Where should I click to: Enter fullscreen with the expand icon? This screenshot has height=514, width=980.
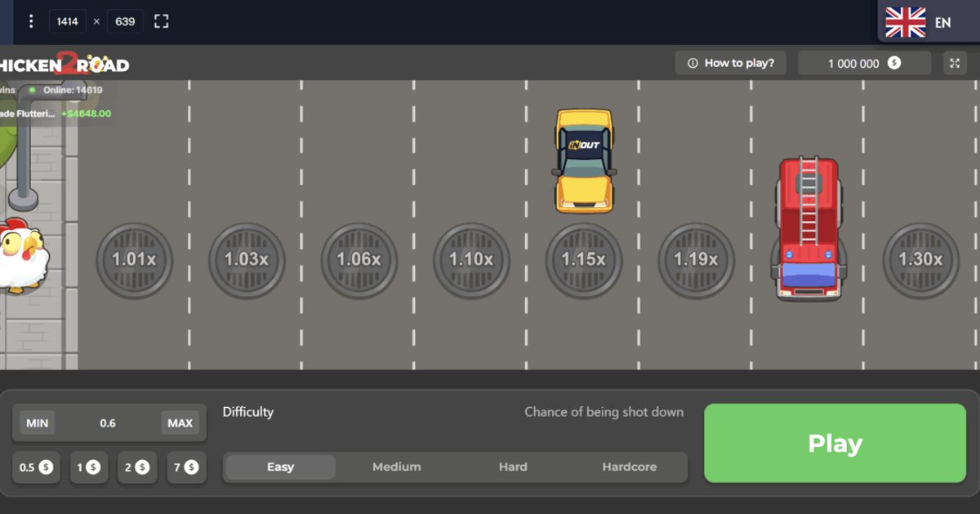pos(954,63)
